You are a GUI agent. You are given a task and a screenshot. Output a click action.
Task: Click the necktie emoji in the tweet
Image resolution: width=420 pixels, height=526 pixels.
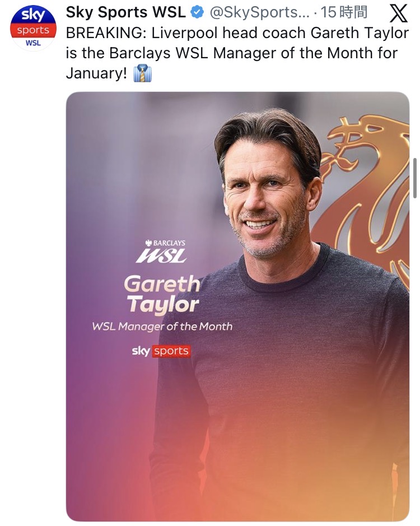tap(142, 73)
